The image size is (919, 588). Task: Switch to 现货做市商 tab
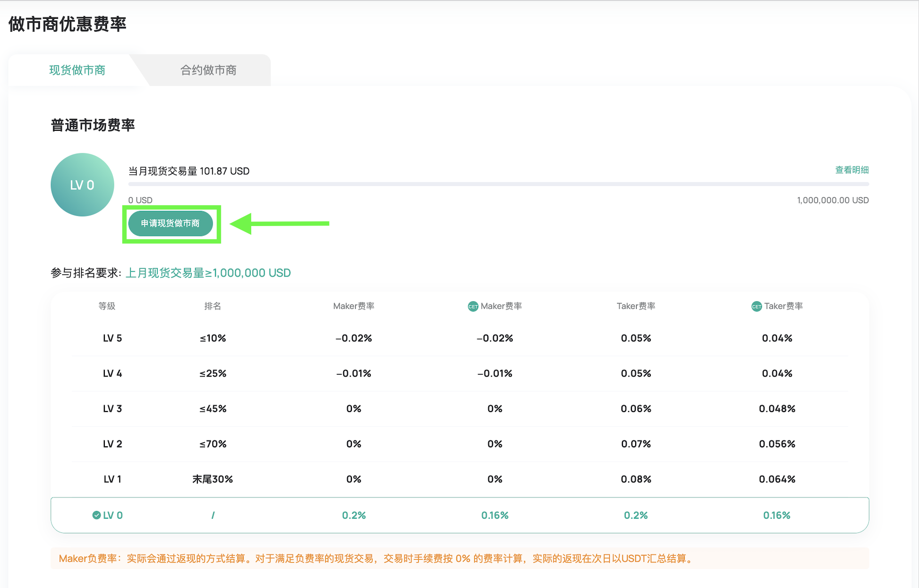click(77, 70)
